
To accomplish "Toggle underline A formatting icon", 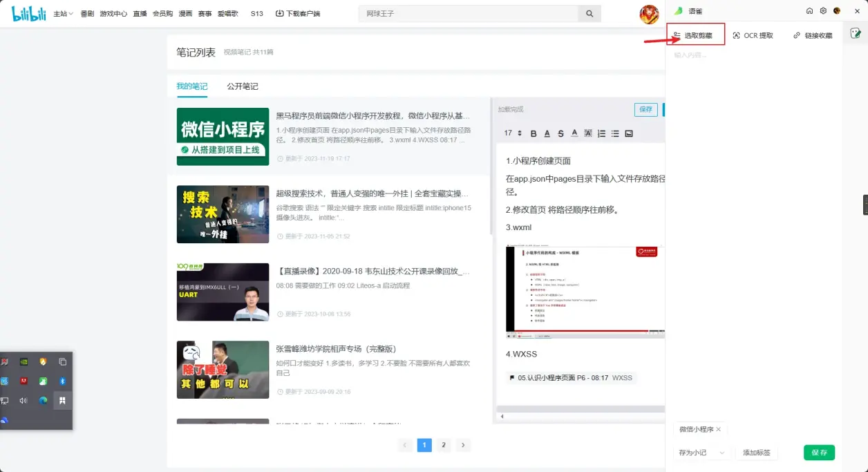I will [x=547, y=133].
